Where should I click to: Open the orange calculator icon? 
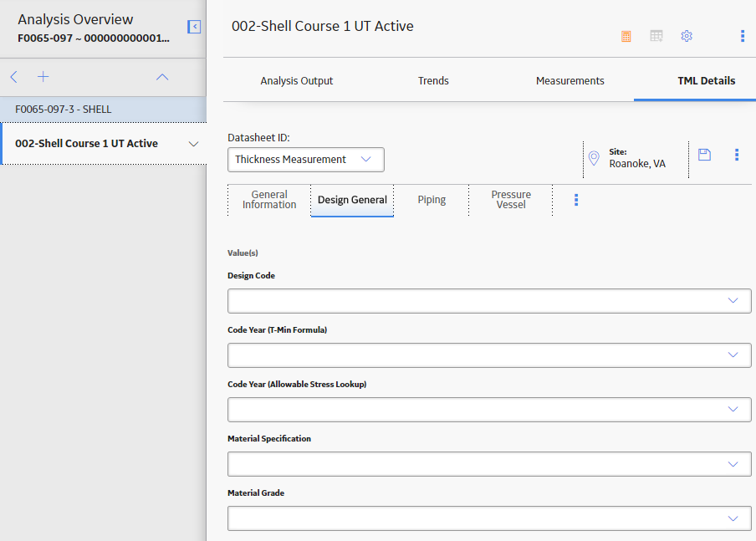pos(626,36)
